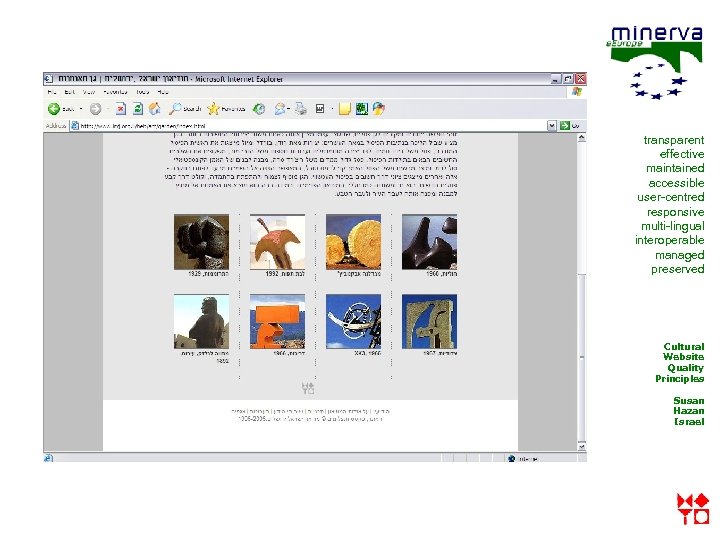Click the word 'preserved' in the sidebar
Image resolution: width=720 pixels, height=540 pixels.
pos(678,270)
